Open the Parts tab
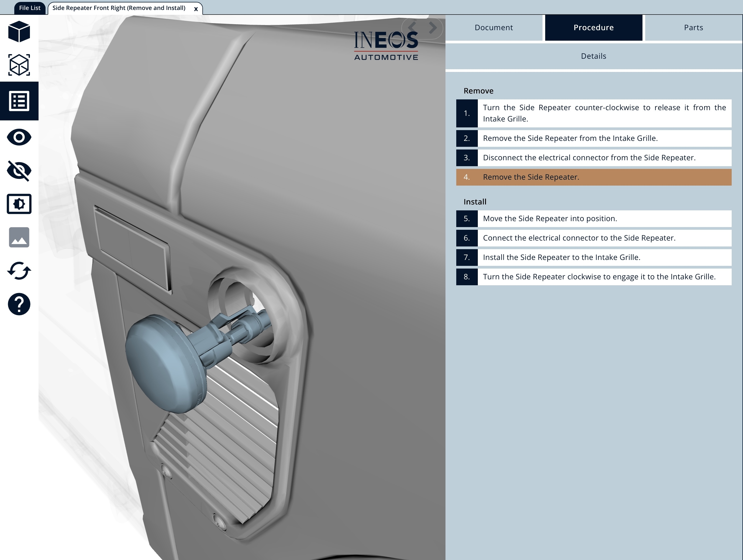 pos(693,27)
